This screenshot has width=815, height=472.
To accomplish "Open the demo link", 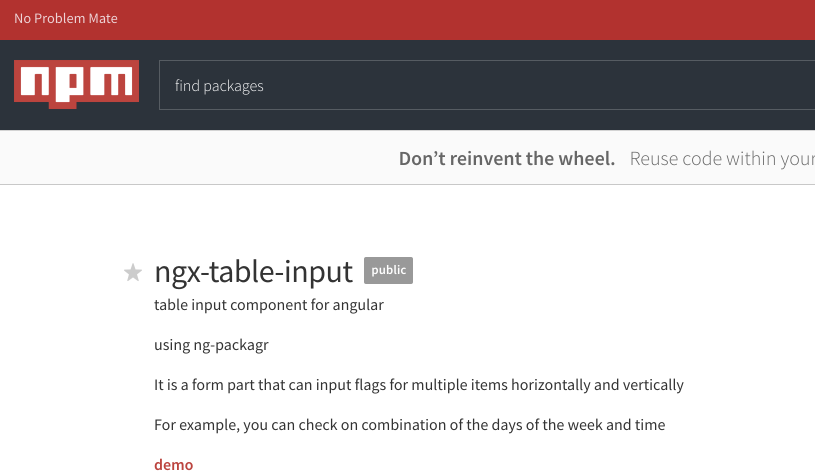I will point(174,465).
